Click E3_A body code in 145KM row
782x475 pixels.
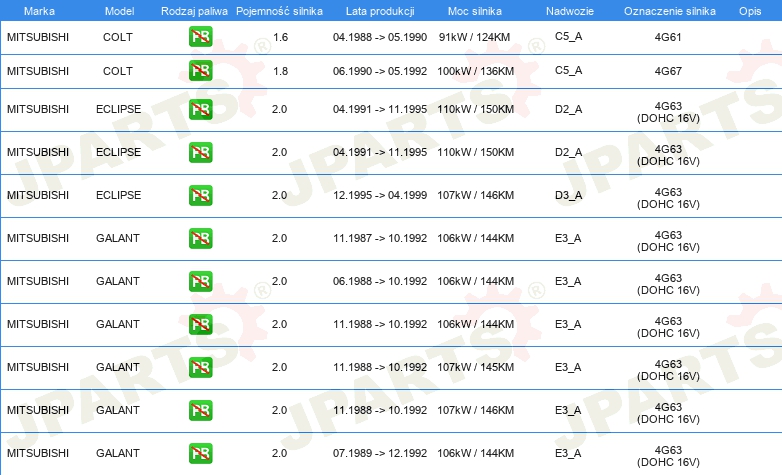[568, 367]
